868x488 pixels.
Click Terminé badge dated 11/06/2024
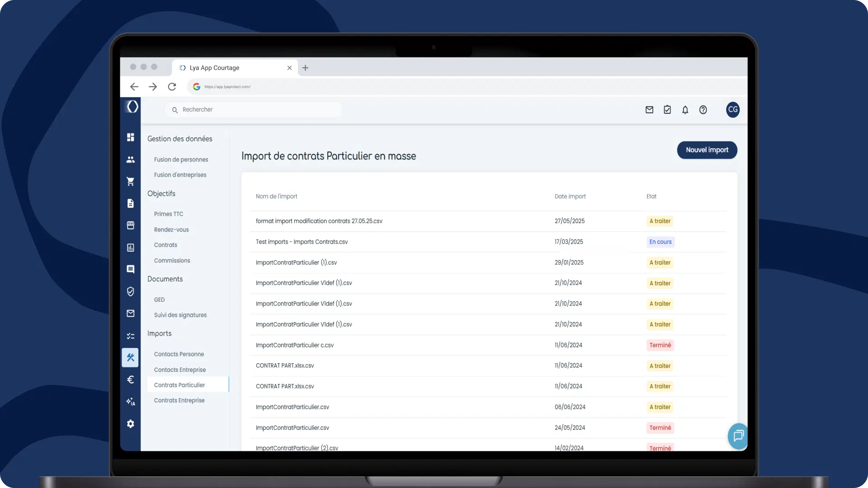click(660, 345)
